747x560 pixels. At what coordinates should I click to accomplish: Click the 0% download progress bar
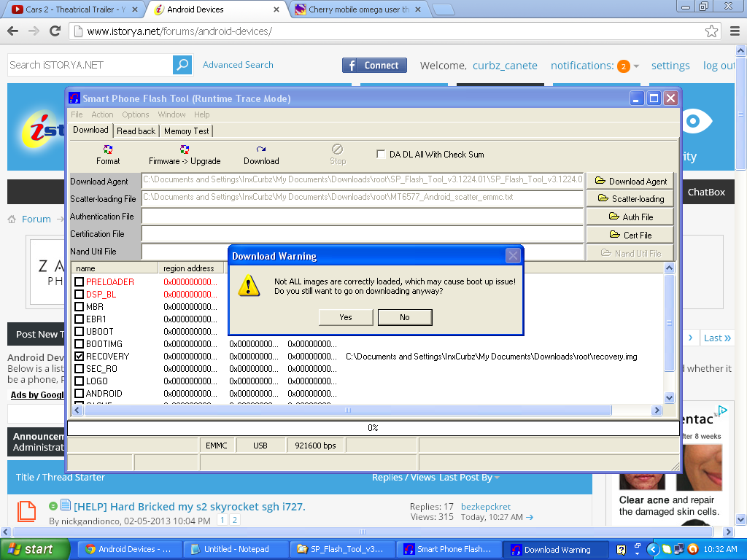tap(373, 427)
